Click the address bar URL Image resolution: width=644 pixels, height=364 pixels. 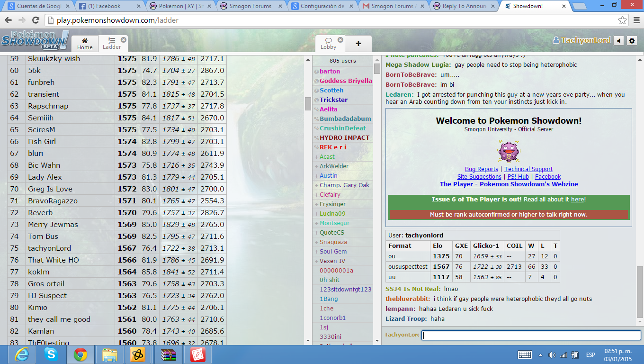pyautogui.click(x=118, y=20)
